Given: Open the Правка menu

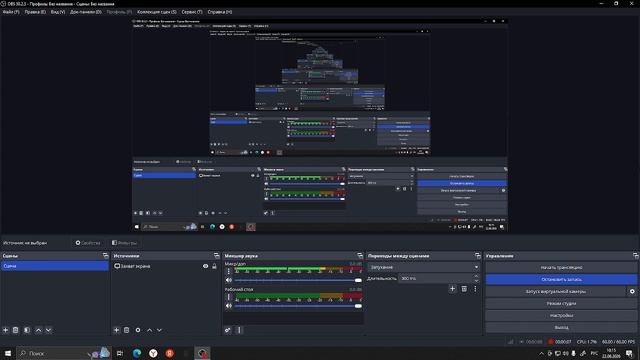Looking at the screenshot, I should pyautogui.click(x=35, y=12).
